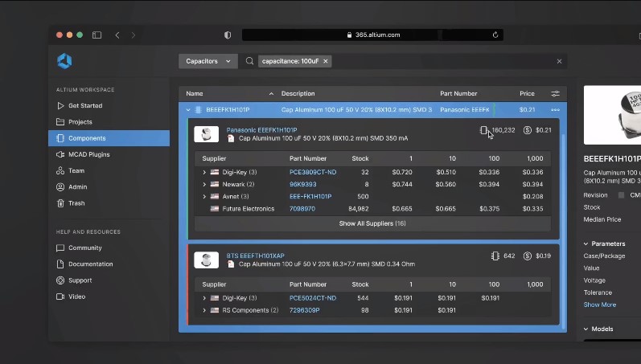Click the BTS capacitor thumbnail
The height and width of the screenshot is (364, 641).
pyautogui.click(x=206, y=260)
